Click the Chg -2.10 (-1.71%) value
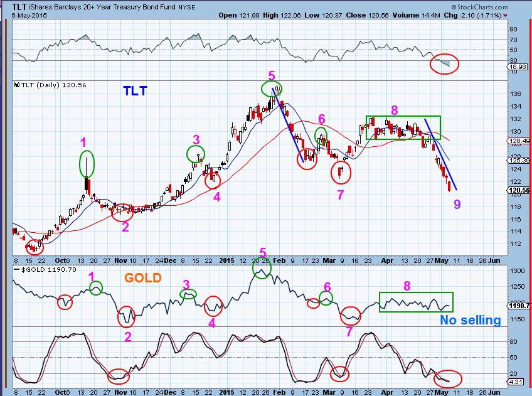 (472, 15)
